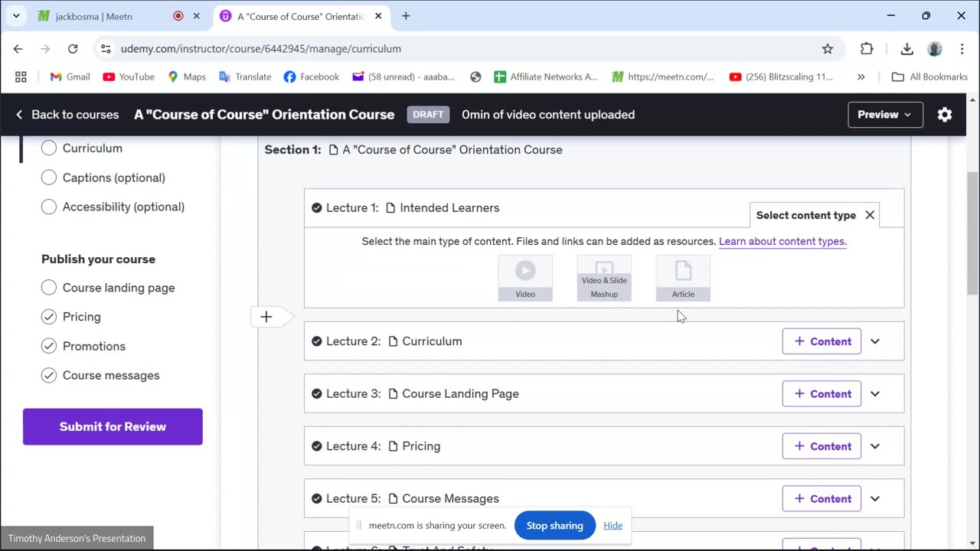Image resolution: width=980 pixels, height=551 pixels.
Task: Select the Curriculum radio circle
Action: coord(49,148)
